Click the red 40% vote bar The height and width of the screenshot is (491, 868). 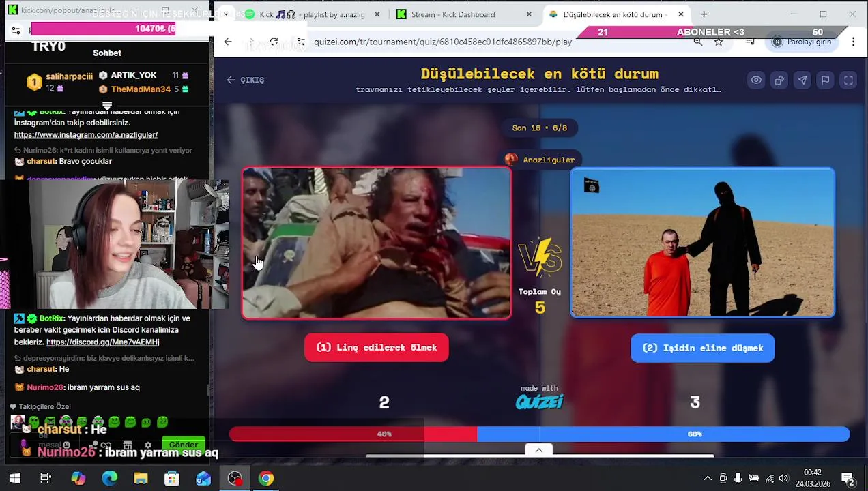pyautogui.click(x=353, y=434)
